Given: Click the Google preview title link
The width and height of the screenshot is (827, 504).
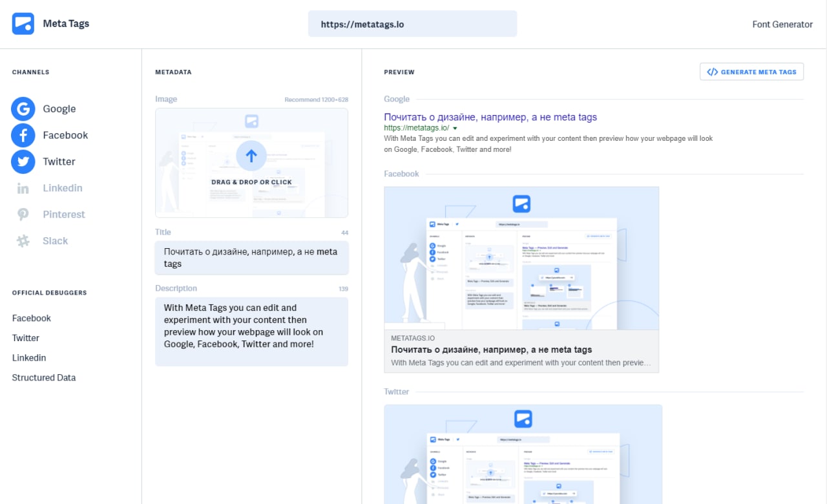Looking at the screenshot, I should pos(490,117).
